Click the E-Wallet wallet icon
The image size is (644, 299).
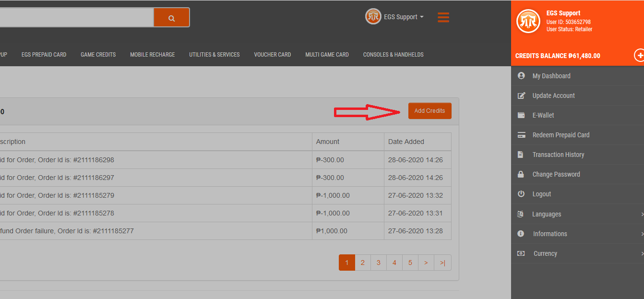(x=521, y=115)
